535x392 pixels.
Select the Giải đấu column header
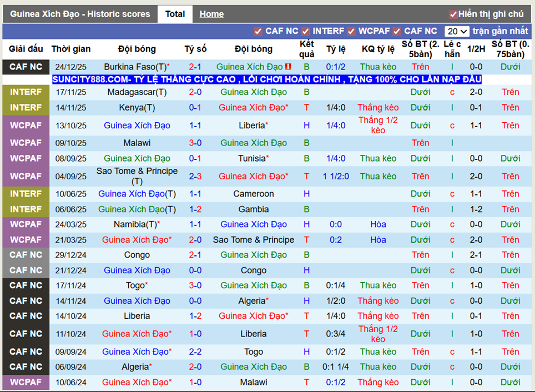pos(26,49)
